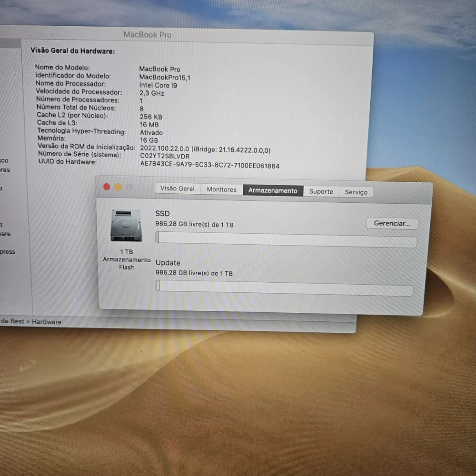This screenshot has width=476, height=476.
Task: Click the SSD hard drive icon
Action: [x=126, y=225]
